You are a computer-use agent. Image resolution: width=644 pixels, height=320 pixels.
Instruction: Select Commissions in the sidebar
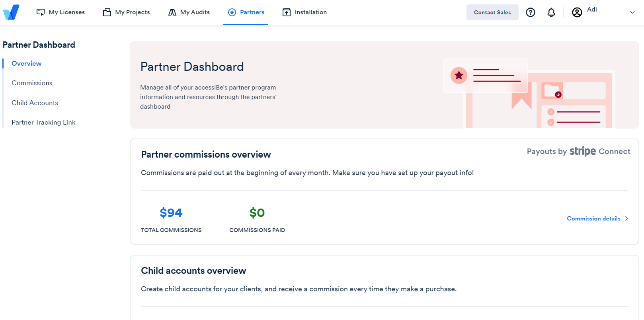[32, 83]
